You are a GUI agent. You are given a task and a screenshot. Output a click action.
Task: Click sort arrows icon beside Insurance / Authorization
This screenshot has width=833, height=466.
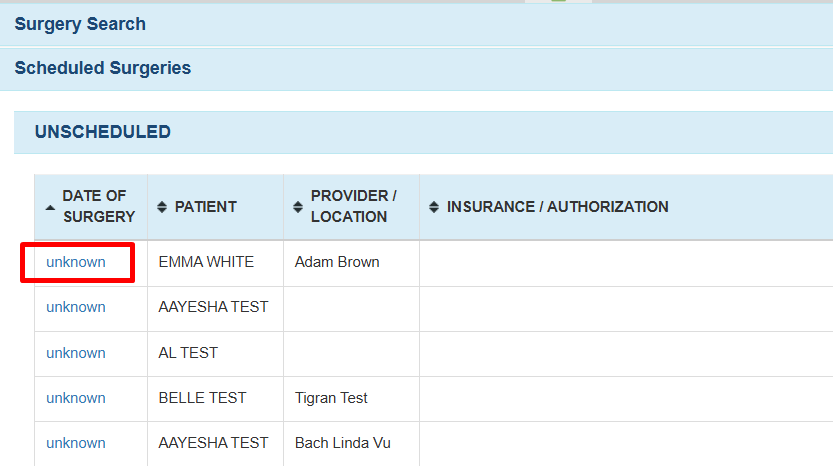(x=433, y=207)
